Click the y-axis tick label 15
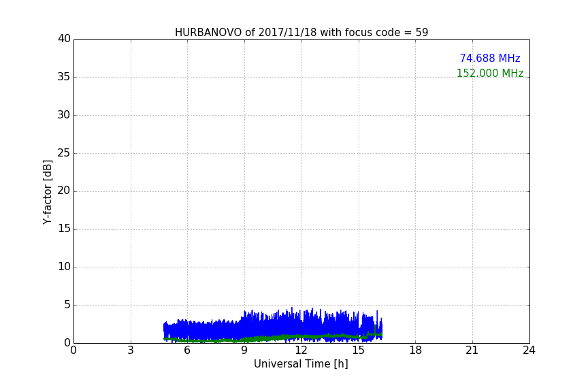Screen dimensions: 588x392 64,229
